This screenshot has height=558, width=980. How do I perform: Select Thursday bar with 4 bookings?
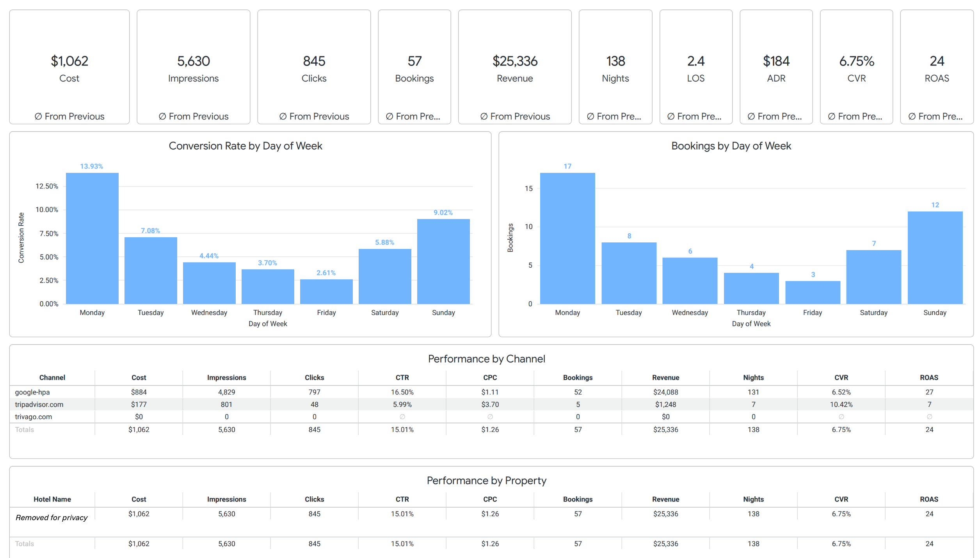[x=751, y=288]
